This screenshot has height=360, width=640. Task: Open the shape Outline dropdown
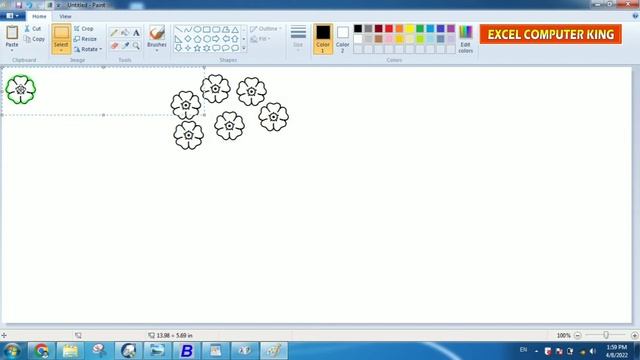click(x=266, y=29)
